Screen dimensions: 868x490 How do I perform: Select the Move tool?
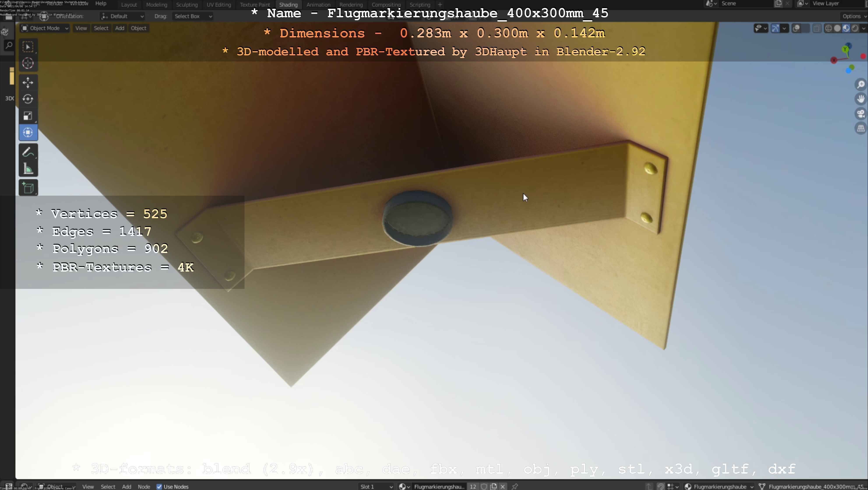point(28,83)
